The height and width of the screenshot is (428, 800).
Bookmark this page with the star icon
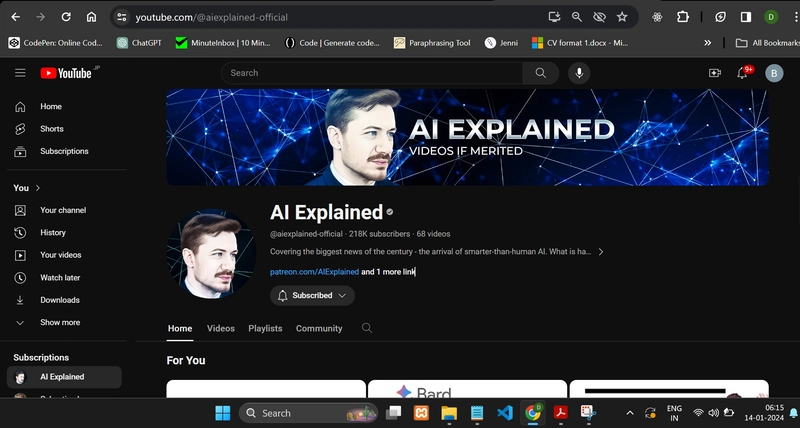[622, 17]
